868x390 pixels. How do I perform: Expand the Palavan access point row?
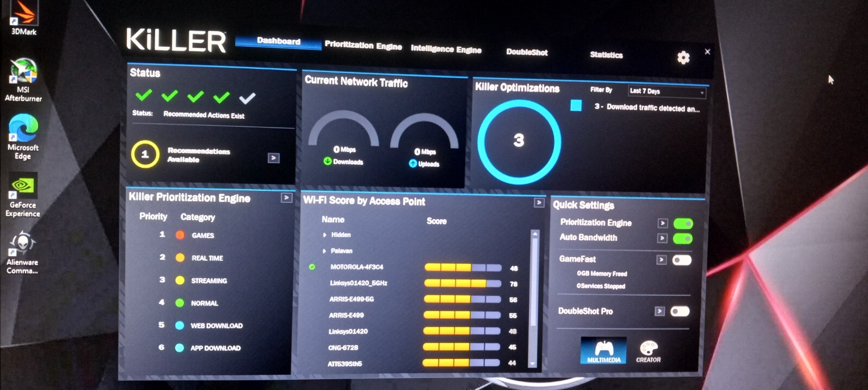pyautogui.click(x=324, y=251)
